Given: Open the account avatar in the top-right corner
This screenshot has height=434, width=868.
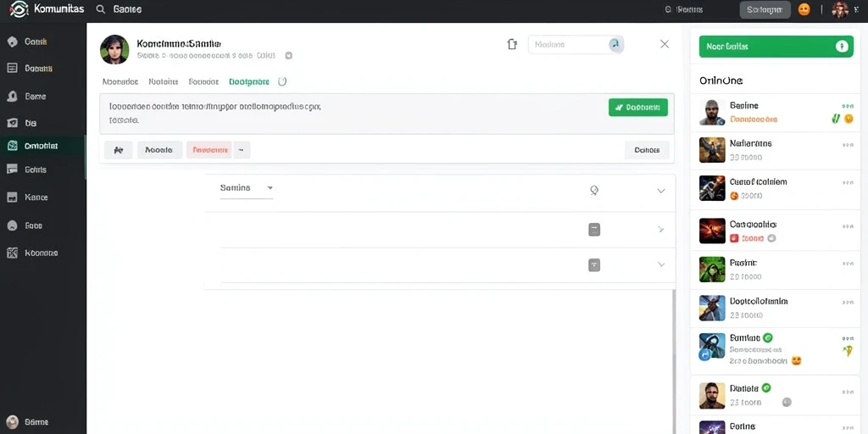Looking at the screenshot, I should 840,9.
